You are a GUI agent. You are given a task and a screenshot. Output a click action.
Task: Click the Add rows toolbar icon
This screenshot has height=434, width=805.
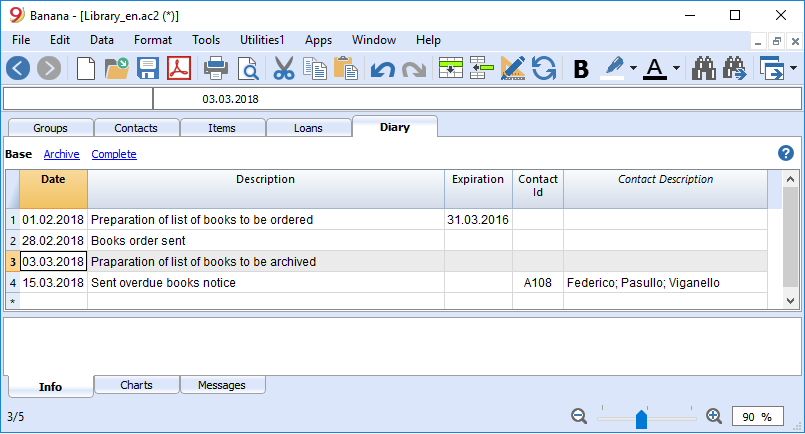click(x=451, y=68)
